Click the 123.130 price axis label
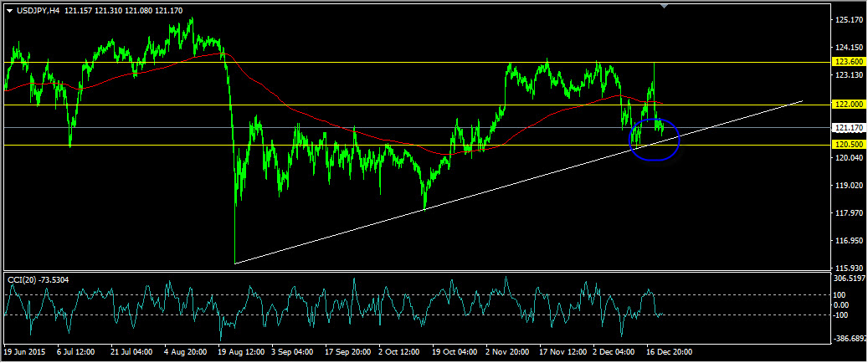The image size is (868, 363). click(851, 74)
